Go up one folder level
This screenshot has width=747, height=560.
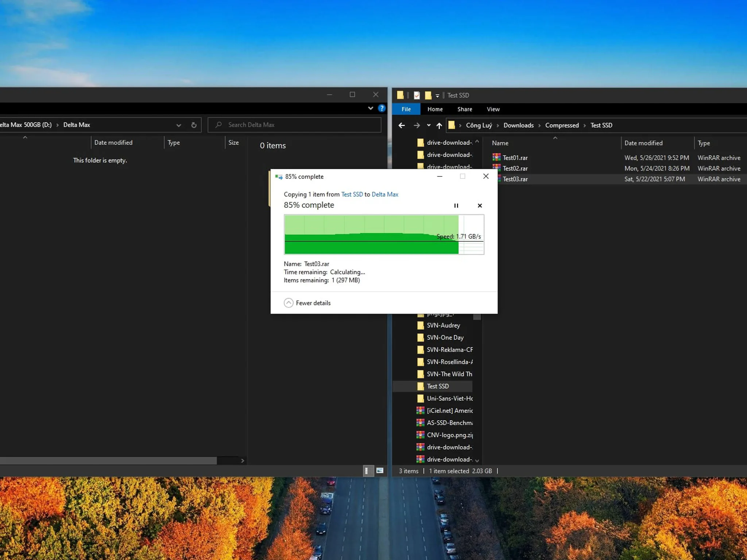[439, 125]
